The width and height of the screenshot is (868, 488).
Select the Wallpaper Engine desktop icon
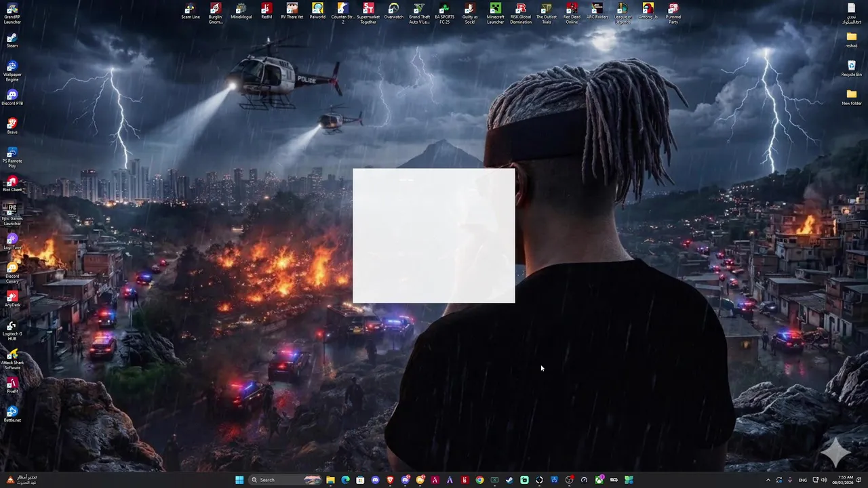pos(12,71)
